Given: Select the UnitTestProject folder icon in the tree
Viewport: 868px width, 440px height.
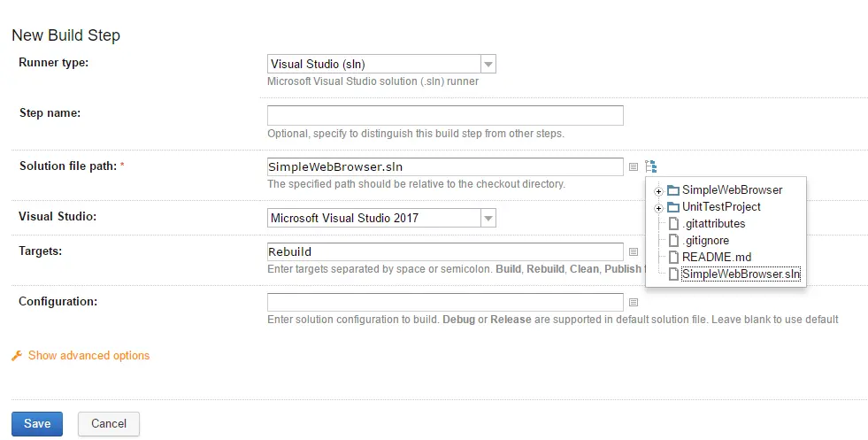Looking at the screenshot, I should pos(673,207).
